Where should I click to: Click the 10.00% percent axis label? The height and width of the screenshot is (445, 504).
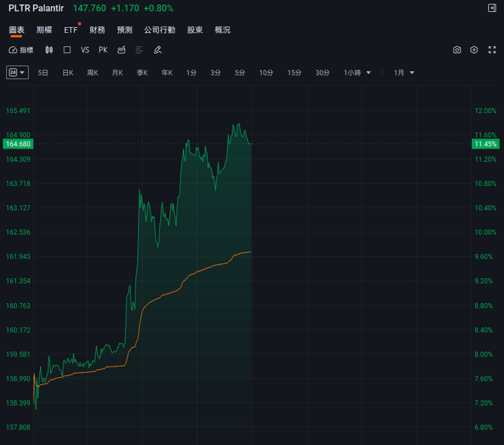(x=485, y=232)
